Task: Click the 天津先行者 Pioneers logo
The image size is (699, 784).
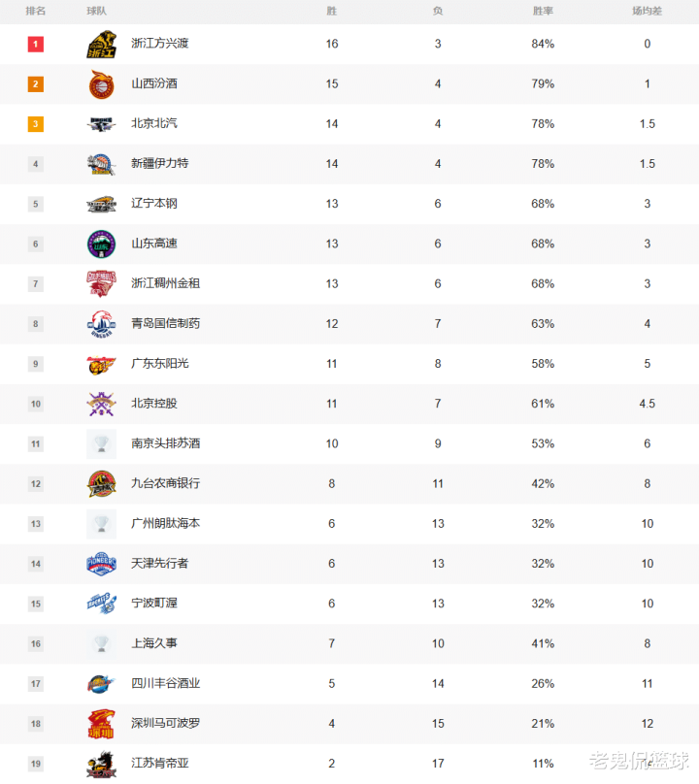Action: 102,564
